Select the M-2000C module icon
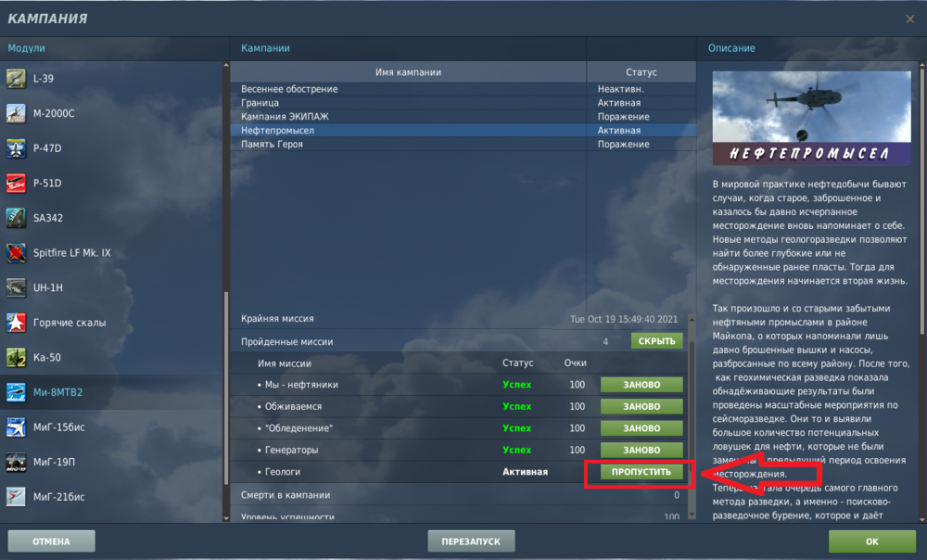 (16, 113)
